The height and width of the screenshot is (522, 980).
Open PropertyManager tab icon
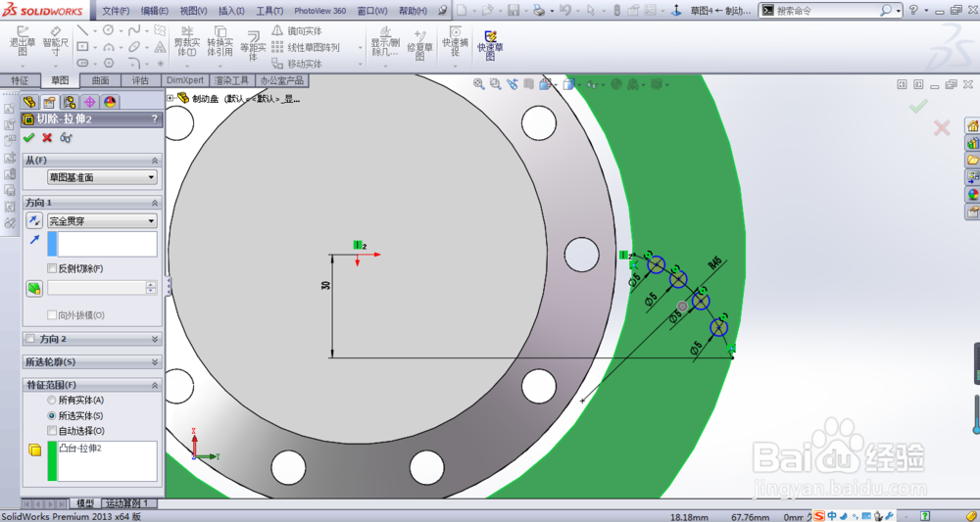click(49, 102)
